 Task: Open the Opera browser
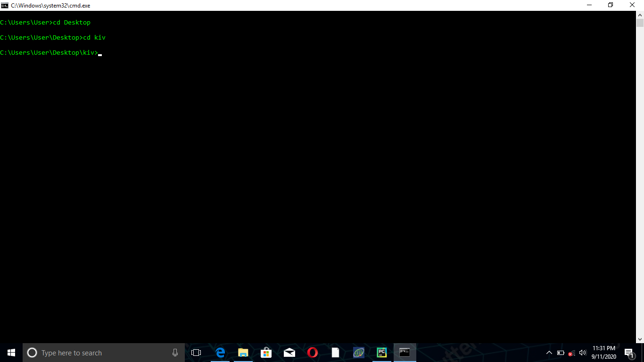click(x=312, y=352)
